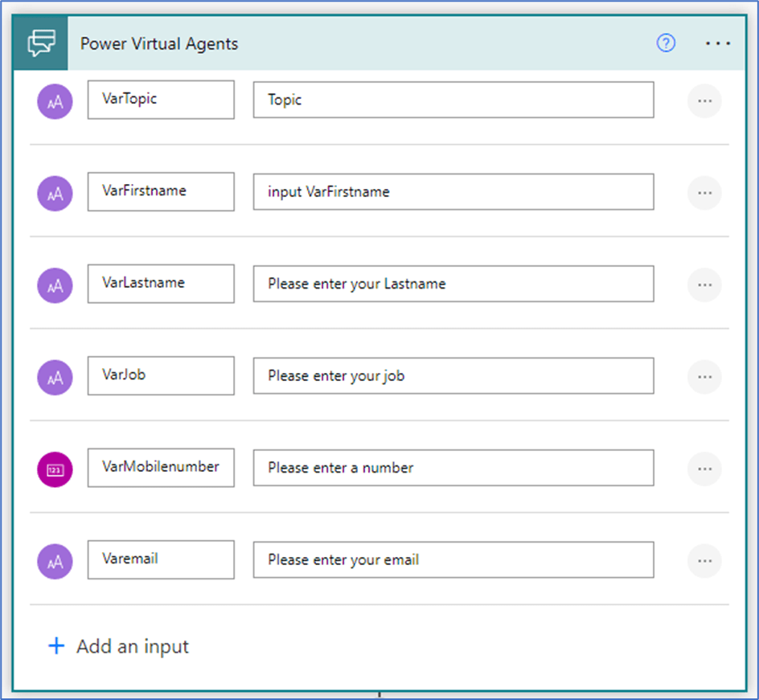Select the 'Please enter a number' value field
Screen dimensions: 759x700
coord(453,468)
